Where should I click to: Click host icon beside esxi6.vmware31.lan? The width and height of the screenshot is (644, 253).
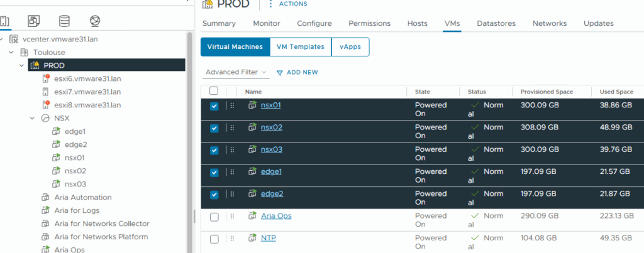coord(45,78)
